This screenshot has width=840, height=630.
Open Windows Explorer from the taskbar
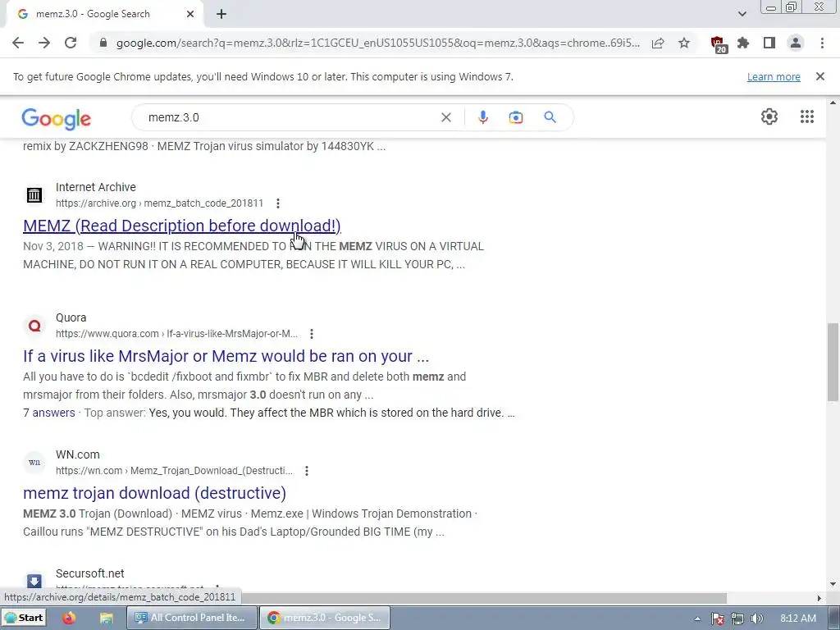(x=106, y=618)
